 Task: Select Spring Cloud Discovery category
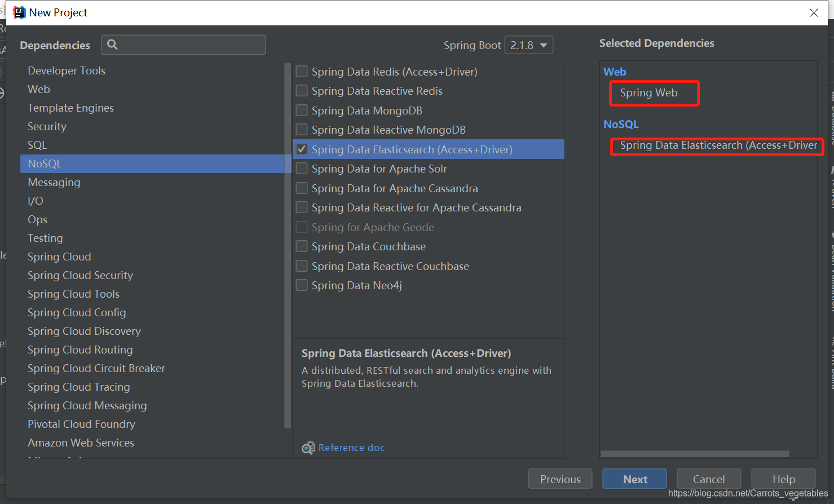tap(152, 331)
